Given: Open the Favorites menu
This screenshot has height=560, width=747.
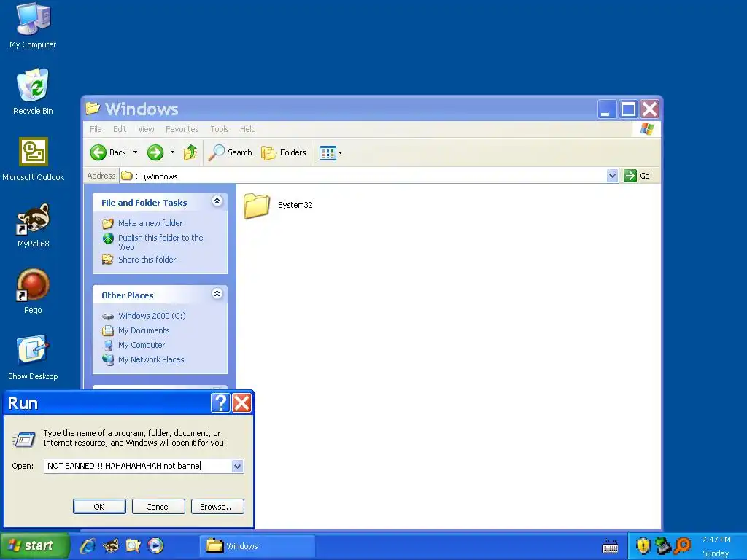Looking at the screenshot, I should [182, 129].
